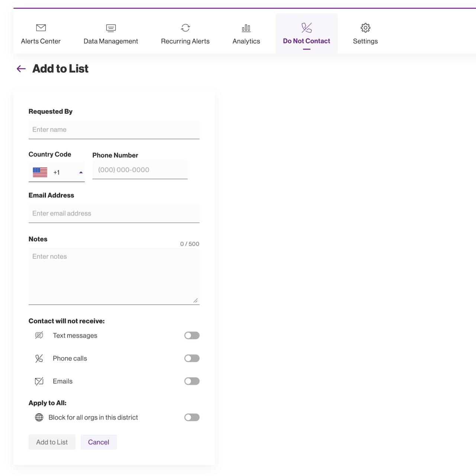Click the Notes resize handle
476x476 pixels.
tap(196, 300)
